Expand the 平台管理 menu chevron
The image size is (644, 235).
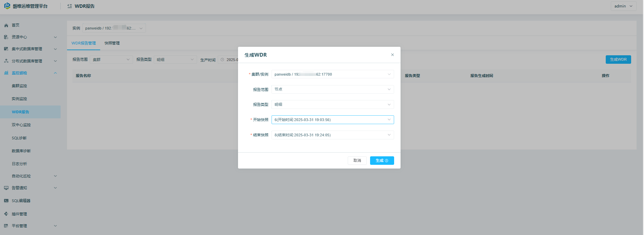coord(56,226)
